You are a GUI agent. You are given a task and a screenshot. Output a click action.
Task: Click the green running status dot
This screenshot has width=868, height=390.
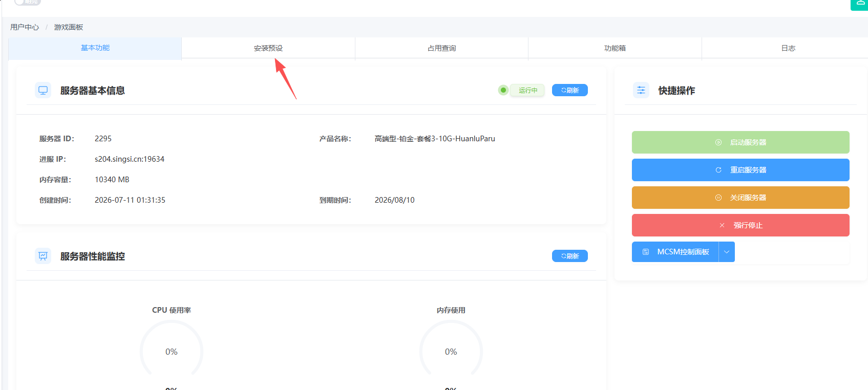click(503, 90)
